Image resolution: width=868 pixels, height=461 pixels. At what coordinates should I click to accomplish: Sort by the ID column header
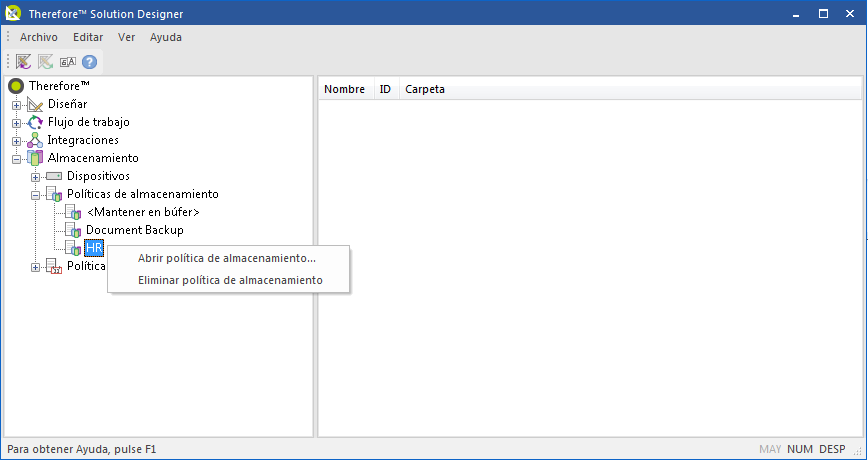tap(386, 89)
